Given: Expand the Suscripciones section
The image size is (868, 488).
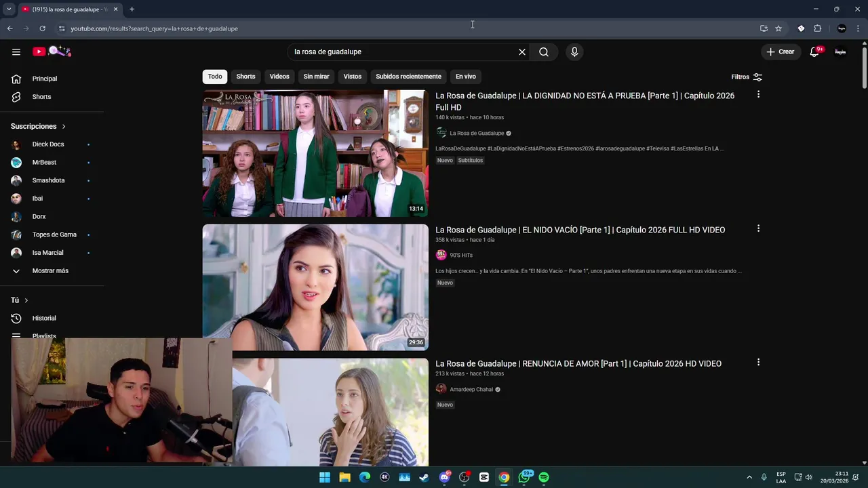Looking at the screenshot, I should (x=39, y=126).
